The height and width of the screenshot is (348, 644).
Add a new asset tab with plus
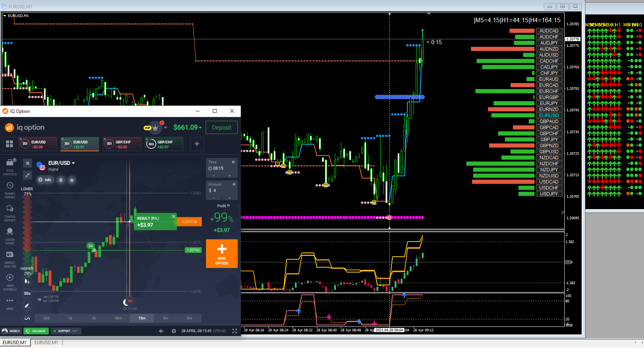[x=197, y=144]
